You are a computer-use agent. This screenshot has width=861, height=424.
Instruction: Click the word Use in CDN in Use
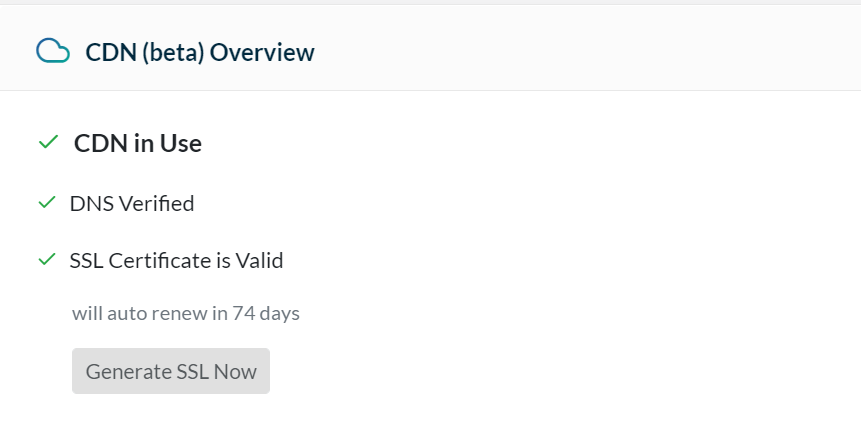(x=181, y=143)
